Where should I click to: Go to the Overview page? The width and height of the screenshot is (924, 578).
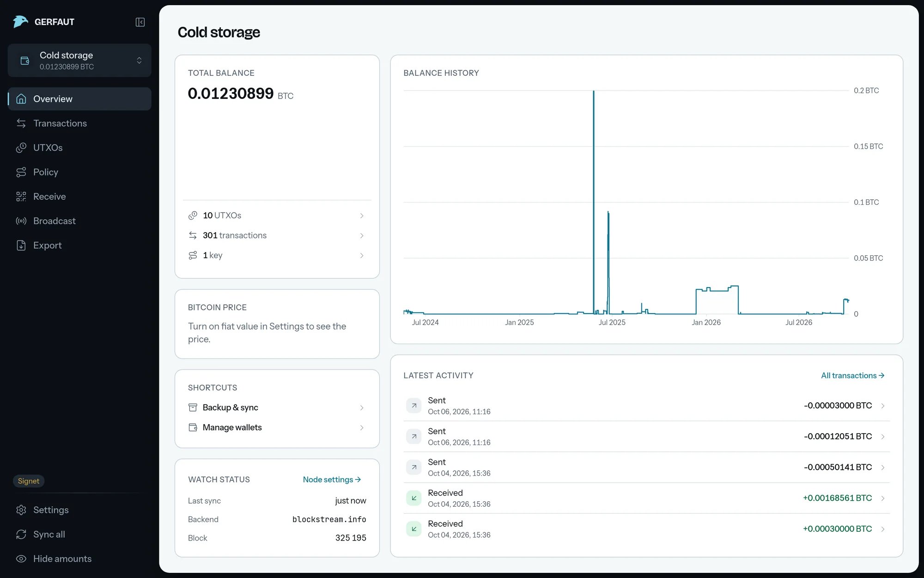tap(79, 99)
